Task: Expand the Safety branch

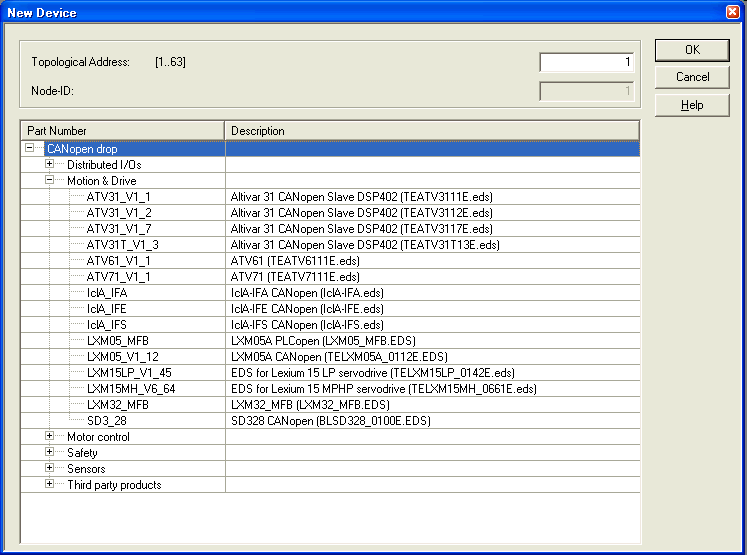Action: (x=50, y=452)
